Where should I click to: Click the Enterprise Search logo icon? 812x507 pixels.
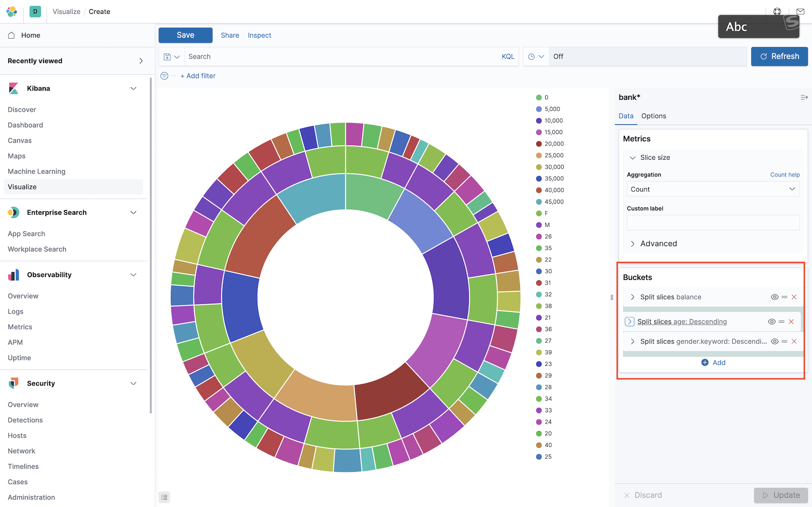13,212
